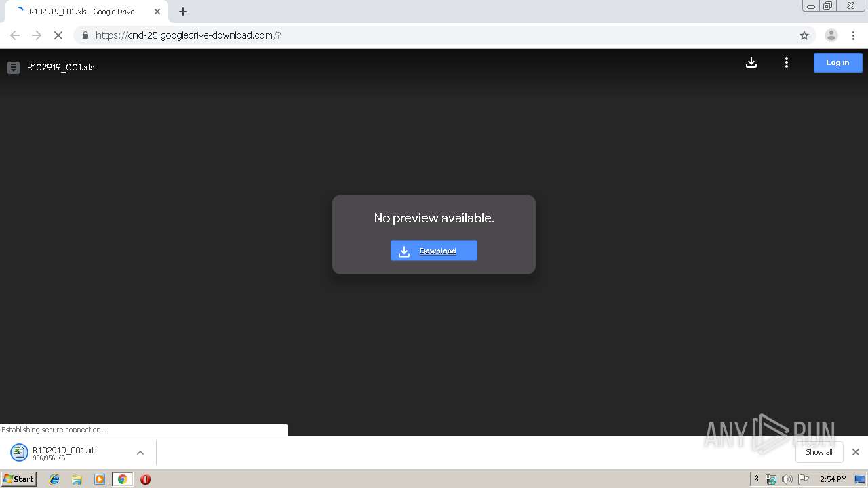
Task: Go forward to the next page
Action: coord(37,35)
